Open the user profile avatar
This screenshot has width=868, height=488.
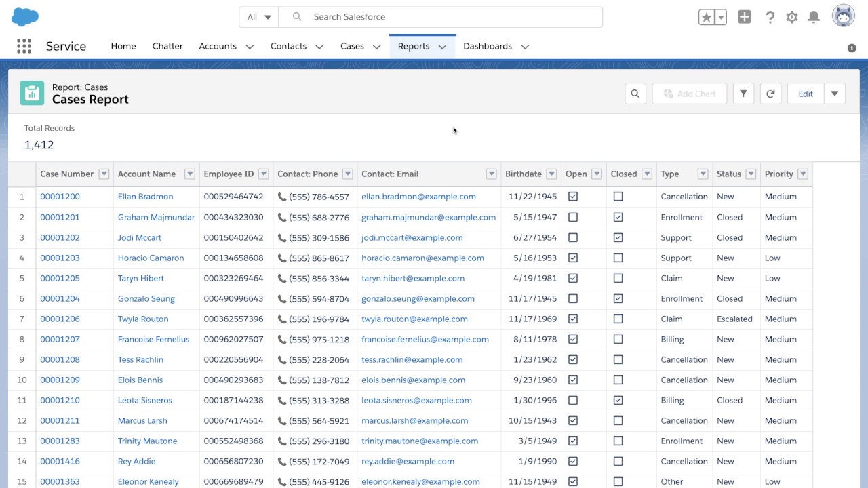(844, 16)
